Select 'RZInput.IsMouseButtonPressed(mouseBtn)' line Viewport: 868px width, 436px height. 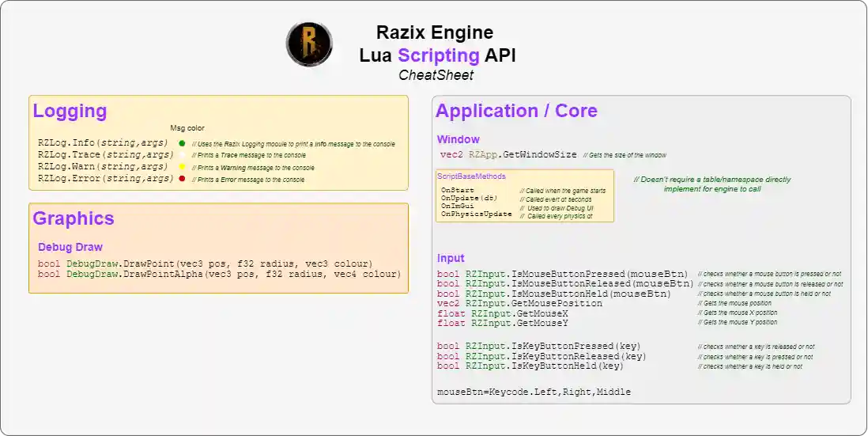[x=562, y=274]
